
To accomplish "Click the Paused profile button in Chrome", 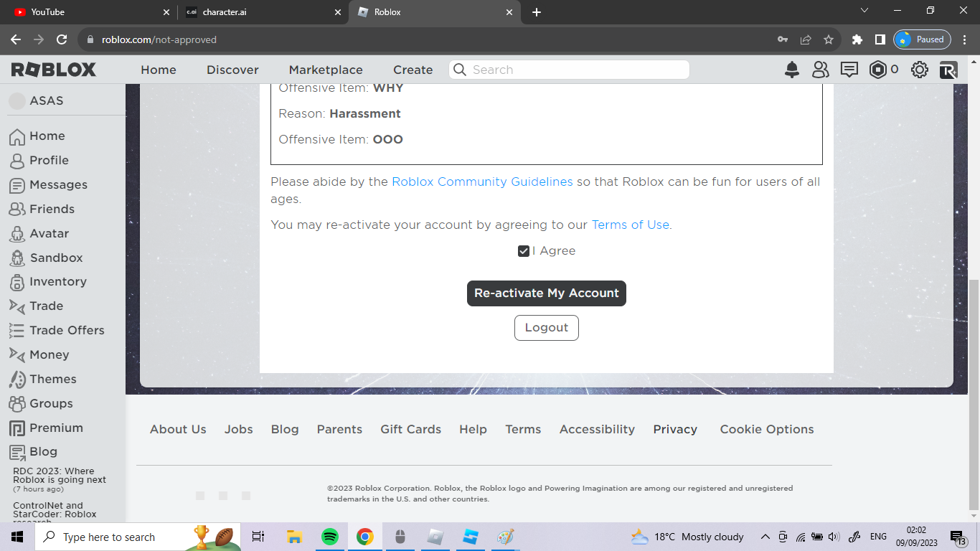I will [x=923, y=39].
